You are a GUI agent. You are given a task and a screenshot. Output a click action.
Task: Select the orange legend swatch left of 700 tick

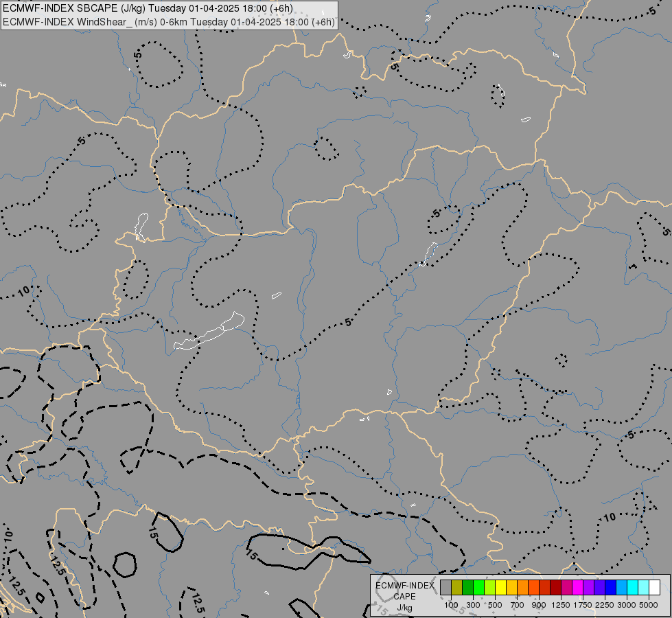[523, 588]
